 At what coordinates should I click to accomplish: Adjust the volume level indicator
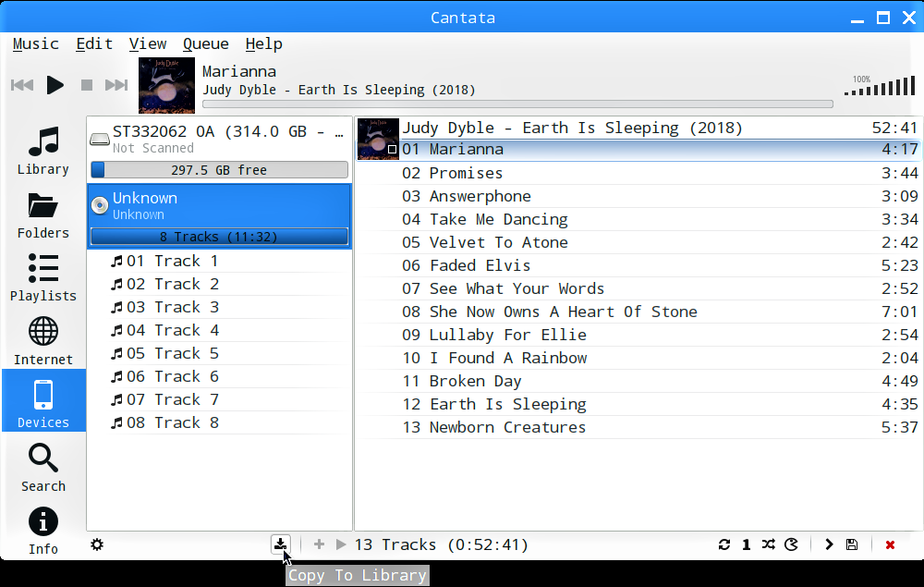(x=880, y=86)
